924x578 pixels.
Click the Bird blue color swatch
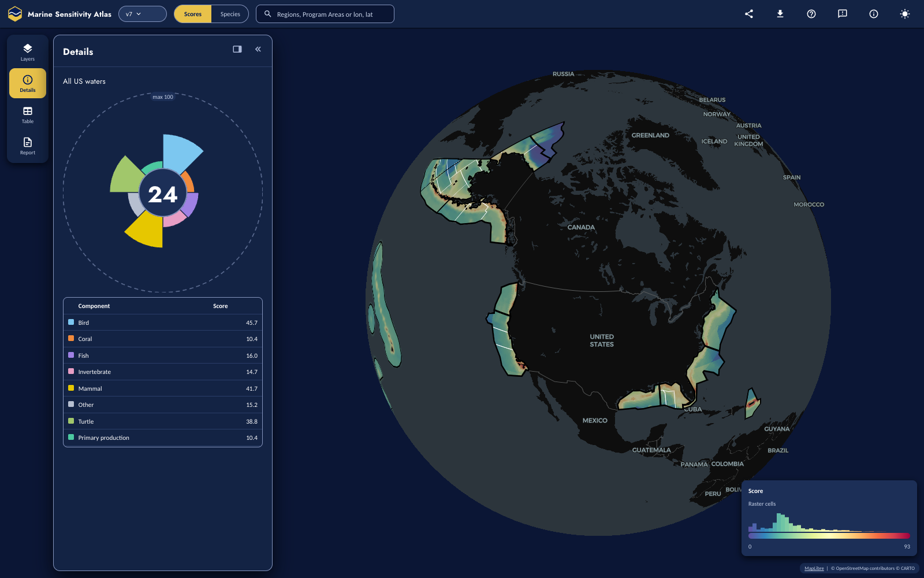coord(71,322)
